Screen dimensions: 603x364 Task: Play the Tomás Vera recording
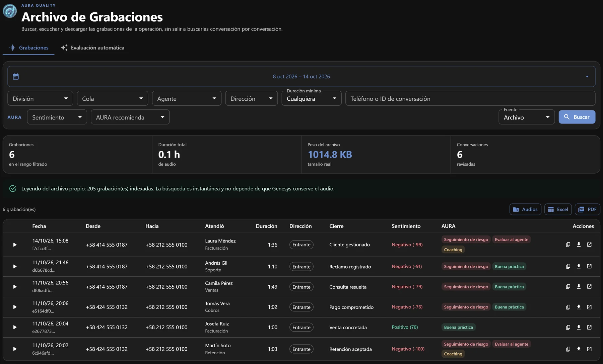coord(15,307)
